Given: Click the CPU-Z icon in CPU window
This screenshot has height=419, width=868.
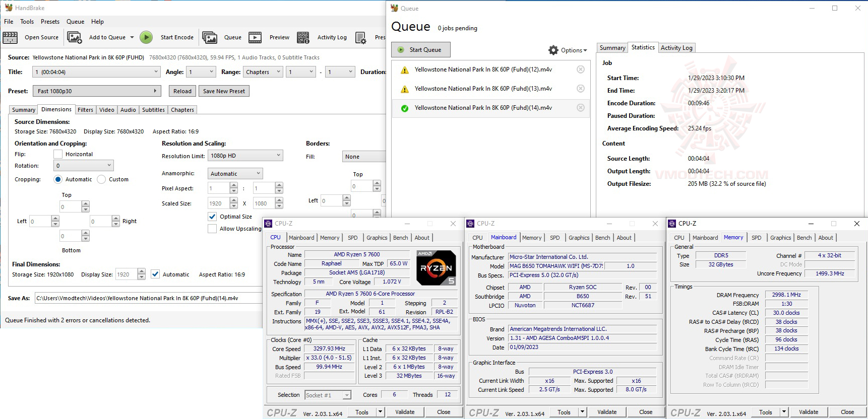Looking at the screenshot, I should pyautogui.click(x=269, y=224).
